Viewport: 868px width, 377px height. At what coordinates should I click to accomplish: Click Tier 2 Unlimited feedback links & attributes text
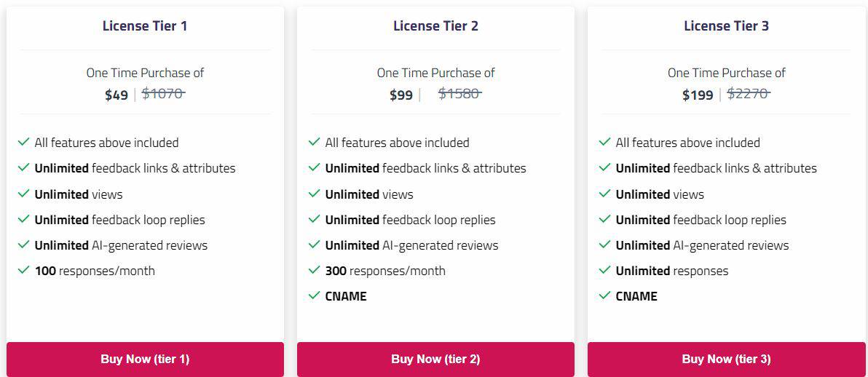425,168
